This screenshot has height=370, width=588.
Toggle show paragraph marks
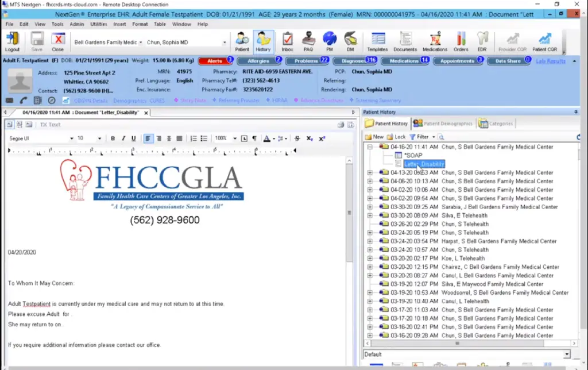click(x=254, y=138)
